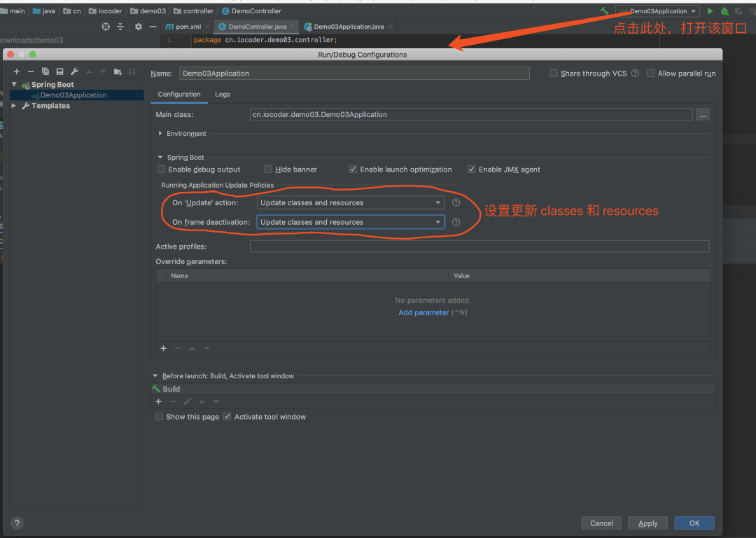This screenshot has height=538, width=756.
Task: Open the Demo03Application run configuration dropdown
Action: pyautogui.click(x=657, y=11)
